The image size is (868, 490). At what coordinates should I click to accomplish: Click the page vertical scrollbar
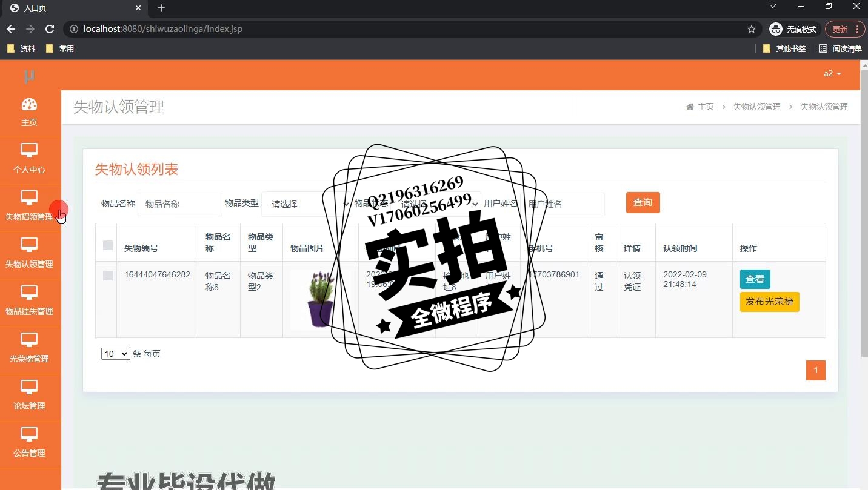pos(864,212)
